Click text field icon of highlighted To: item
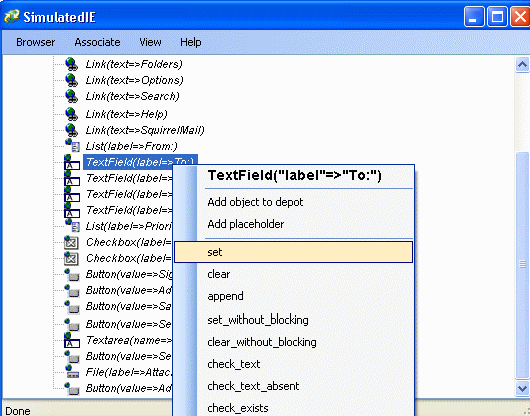This screenshot has height=416, width=530. (72, 162)
